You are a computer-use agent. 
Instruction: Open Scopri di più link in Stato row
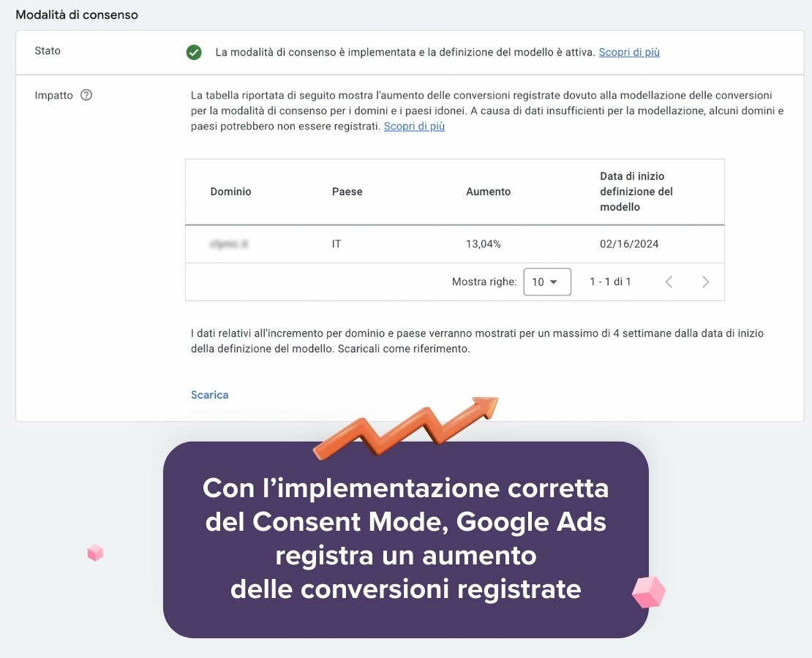[629, 53]
